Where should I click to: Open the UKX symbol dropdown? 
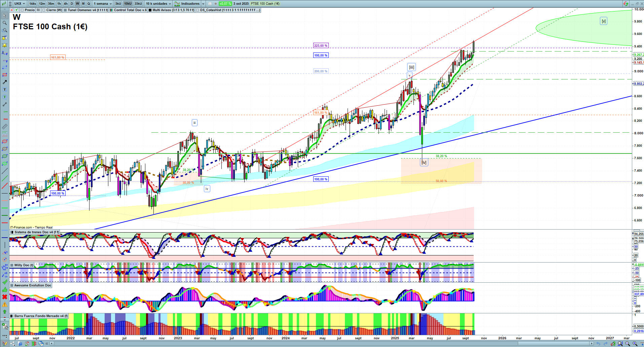20,4
